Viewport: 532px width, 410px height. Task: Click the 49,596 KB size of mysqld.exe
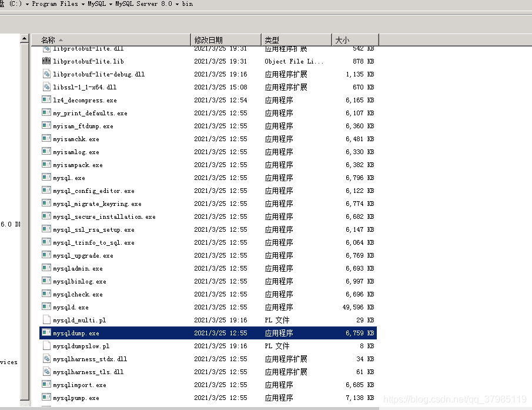(358, 307)
